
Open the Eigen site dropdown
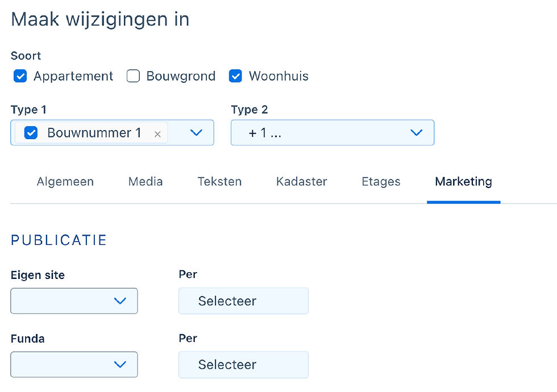[x=74, y=301]
